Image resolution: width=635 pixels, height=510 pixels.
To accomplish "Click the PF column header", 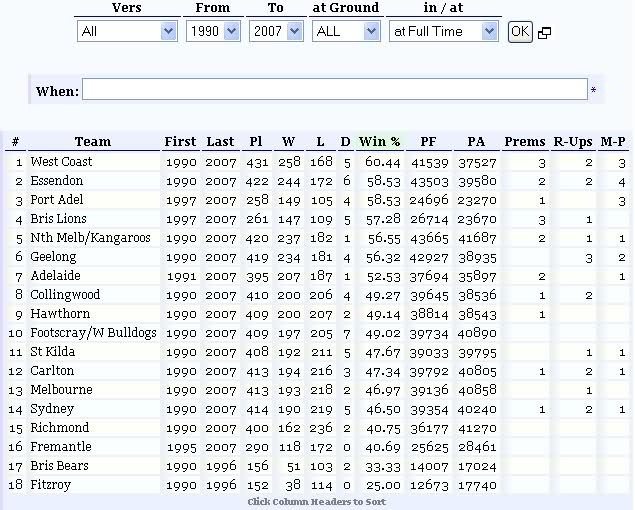I will [x=429, y=142].
